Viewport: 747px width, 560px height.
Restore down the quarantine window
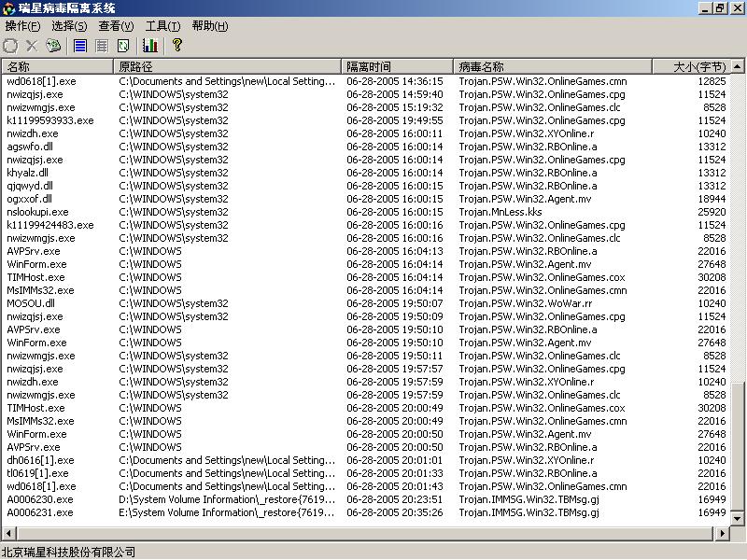720,8
